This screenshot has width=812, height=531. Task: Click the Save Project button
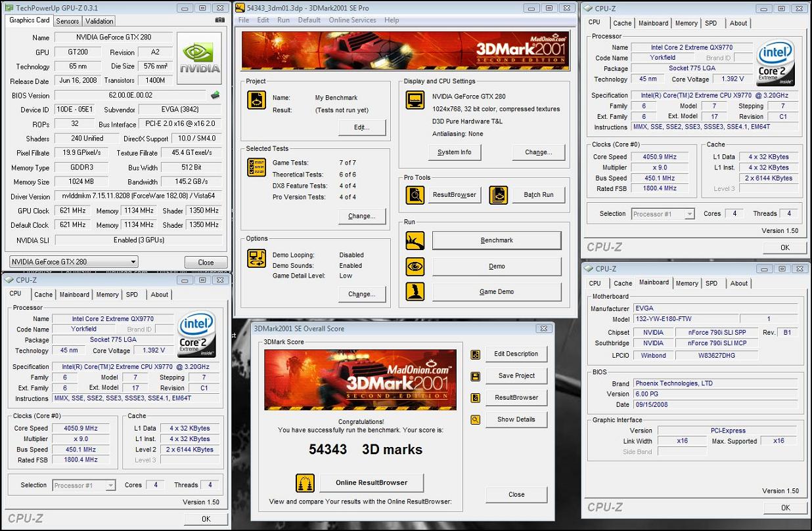(516, 375)
